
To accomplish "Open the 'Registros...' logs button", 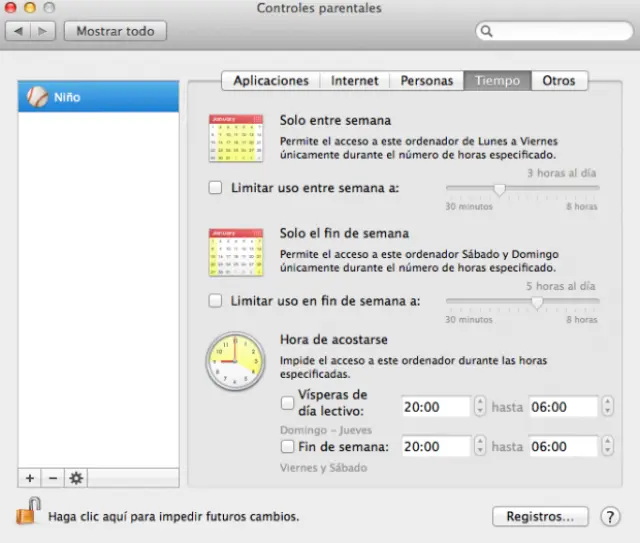I will (540, 517).
